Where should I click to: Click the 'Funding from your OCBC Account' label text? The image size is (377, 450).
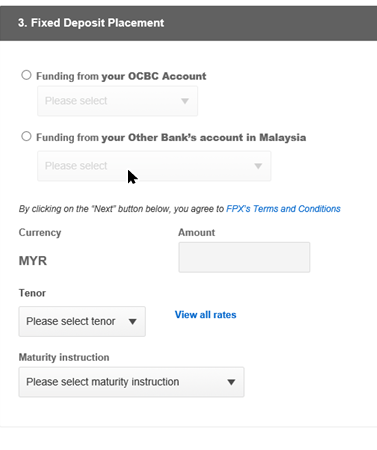(x=121, y=76)
